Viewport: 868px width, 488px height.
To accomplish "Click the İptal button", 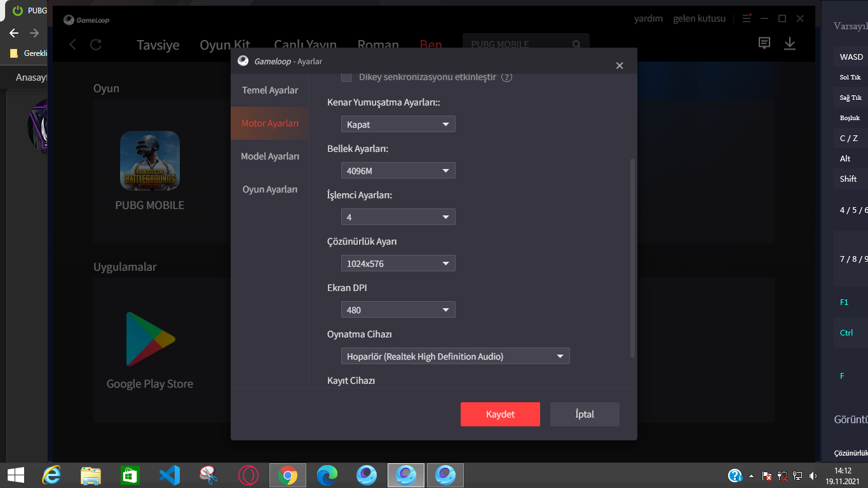I will (x=585, y=414).
